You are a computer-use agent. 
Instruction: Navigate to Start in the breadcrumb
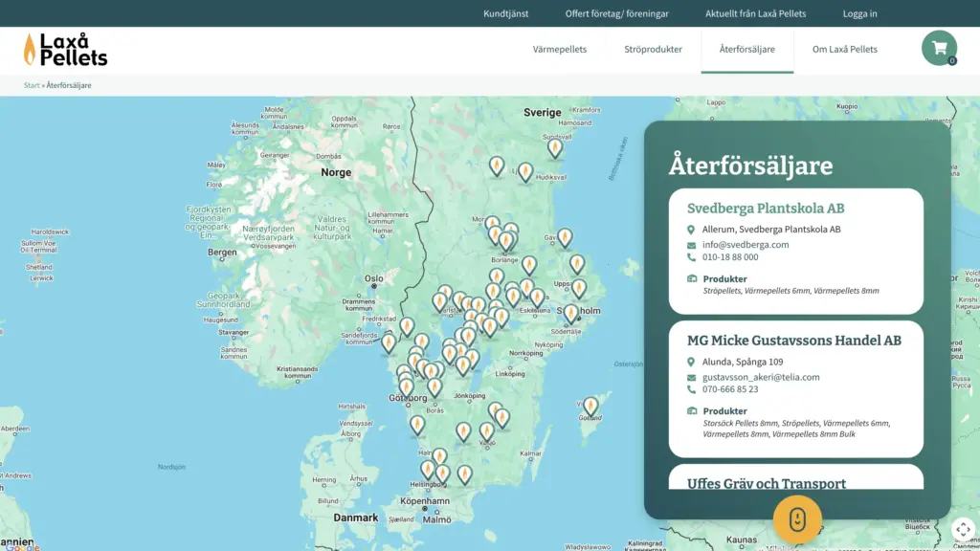click(32, 85)
